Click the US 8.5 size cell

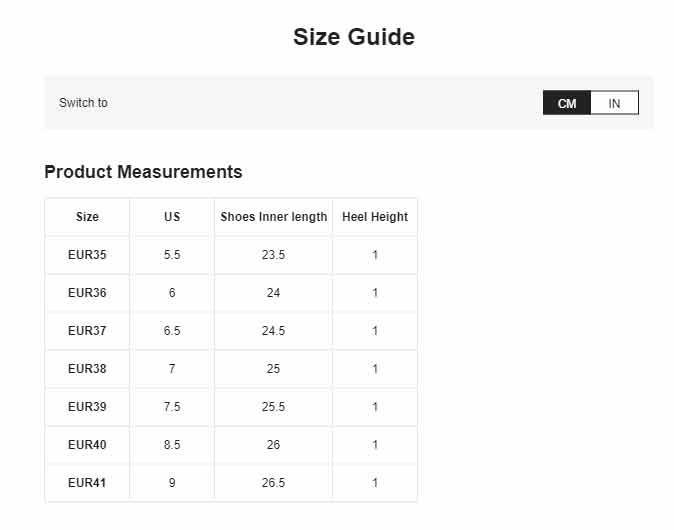pyautogui.click(x=172, y=444)
